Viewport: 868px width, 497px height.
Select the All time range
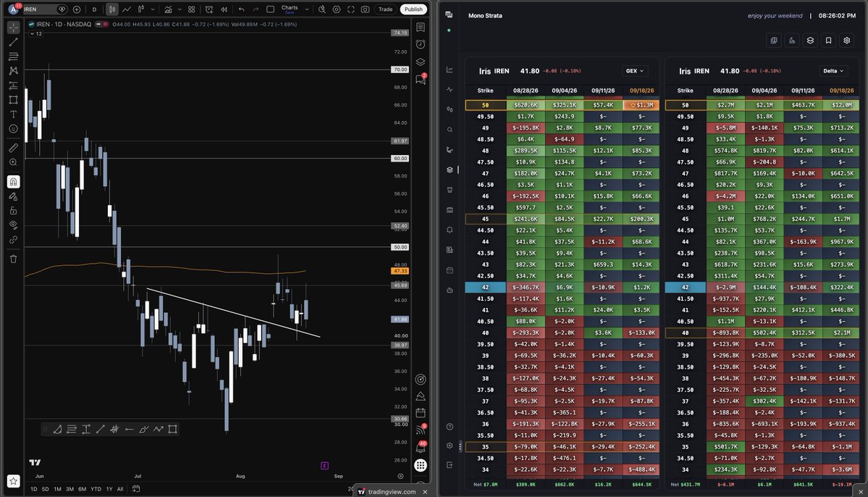[x=120, y=489]
